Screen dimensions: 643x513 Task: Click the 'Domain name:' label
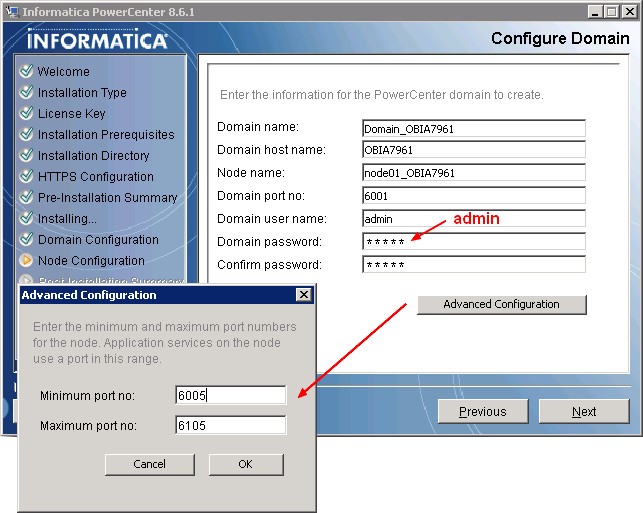pyautogui.click(x=258, y=127)
